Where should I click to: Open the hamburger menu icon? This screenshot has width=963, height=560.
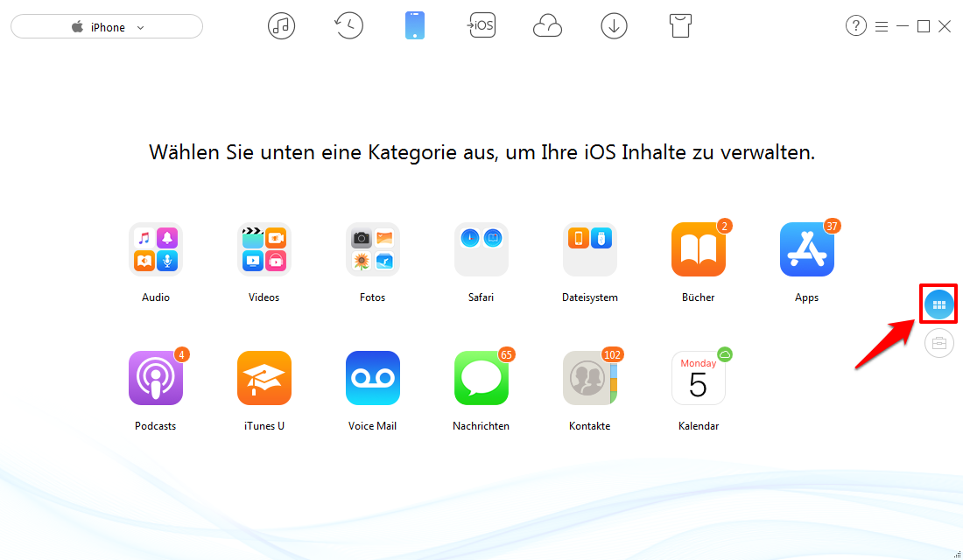tap(882, 27)
